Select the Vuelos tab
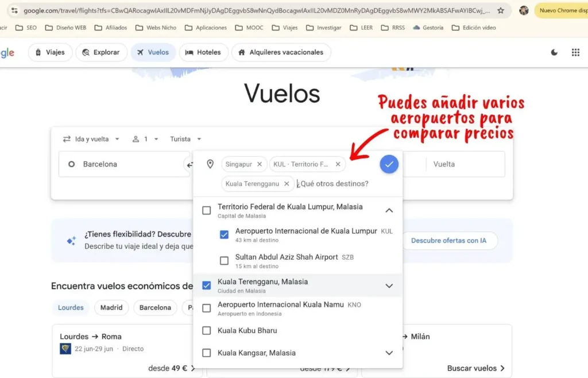588x378 pixels. pyautogui.click(x=153, y=52)
